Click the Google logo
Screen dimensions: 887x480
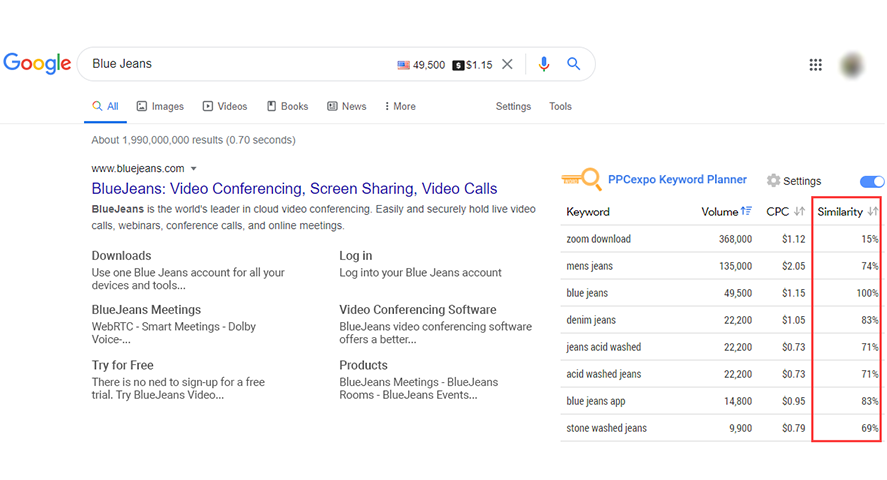pos(37,63)
